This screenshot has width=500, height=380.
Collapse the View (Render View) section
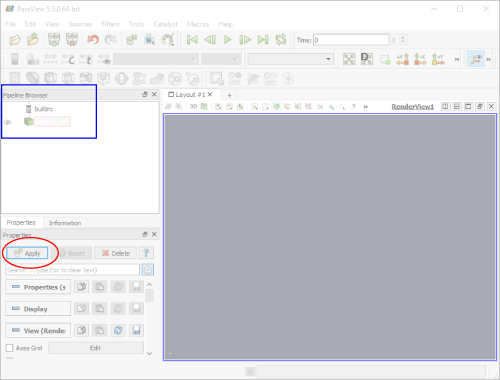tap(38, 330)
